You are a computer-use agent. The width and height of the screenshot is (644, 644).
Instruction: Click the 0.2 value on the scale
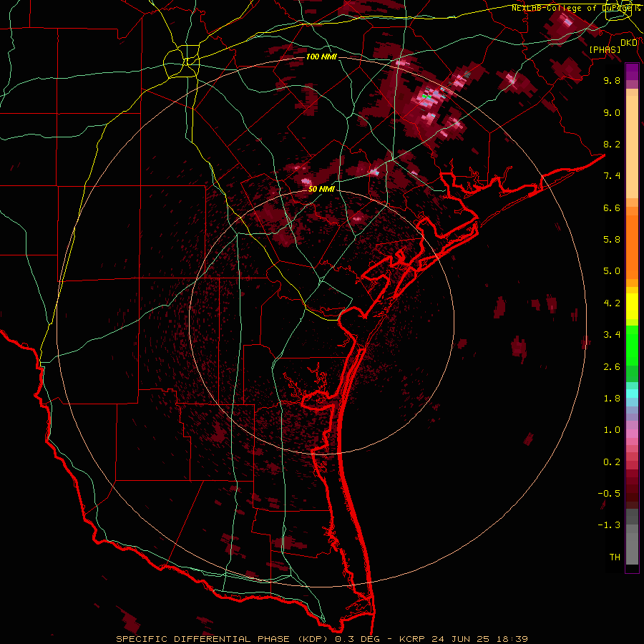612,462
